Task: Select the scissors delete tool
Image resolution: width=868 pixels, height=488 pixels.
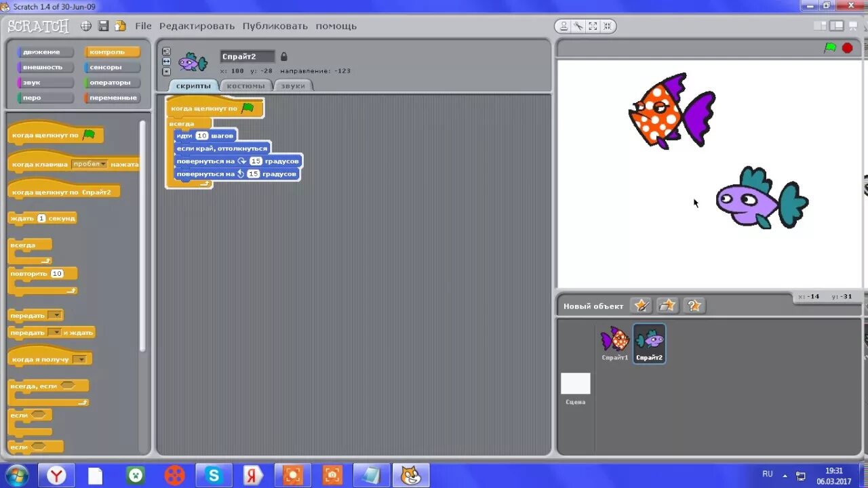Action: click(x=578, y=26)
